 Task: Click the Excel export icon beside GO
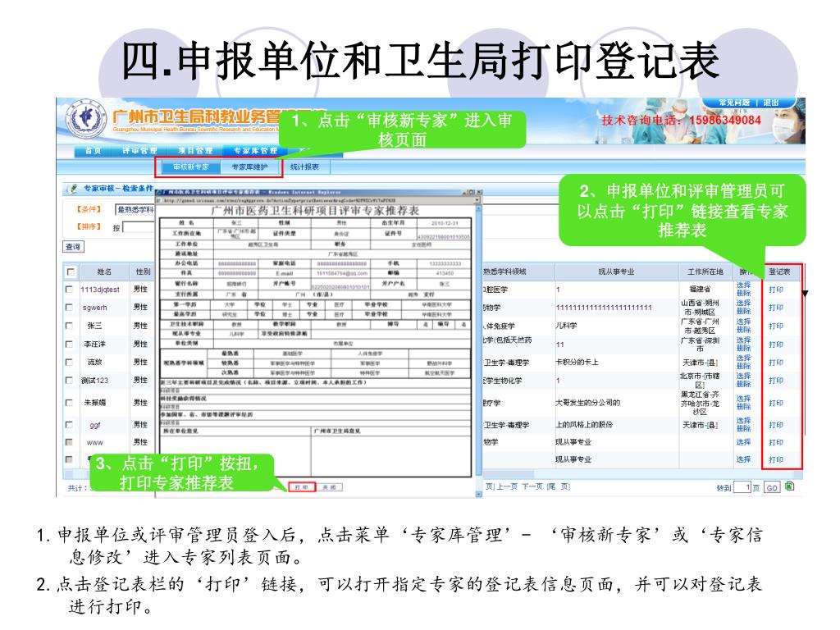[789, 486]
